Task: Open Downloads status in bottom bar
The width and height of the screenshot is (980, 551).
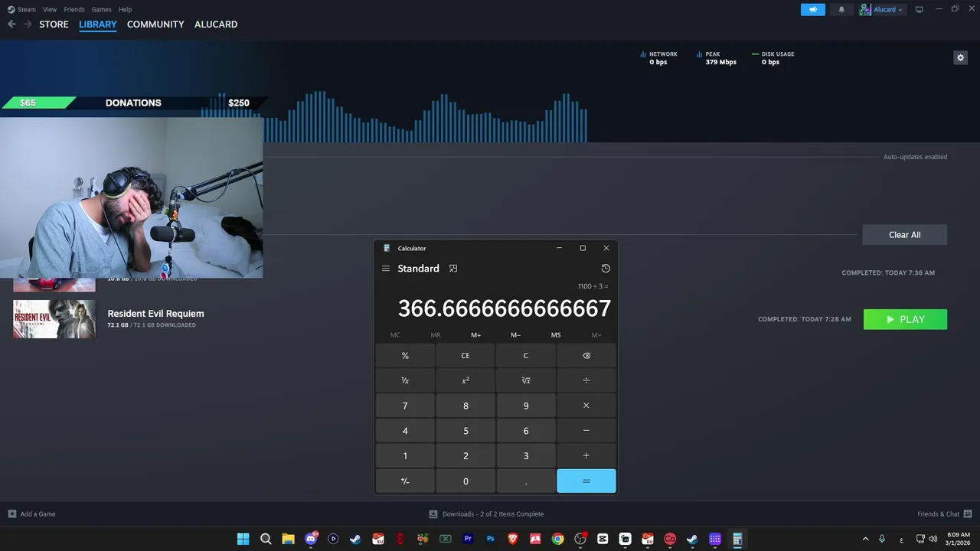Action: [486, 514]
